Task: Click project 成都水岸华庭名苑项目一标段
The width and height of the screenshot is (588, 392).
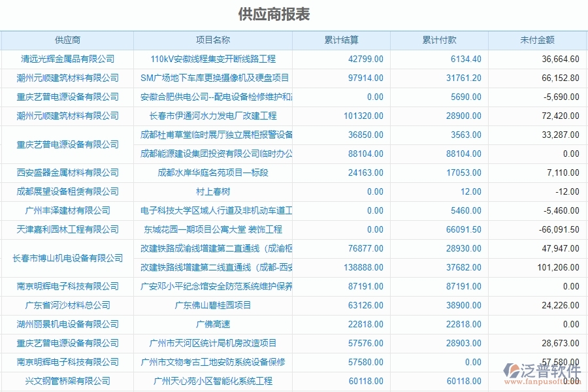Action: (x=214, y=173)
